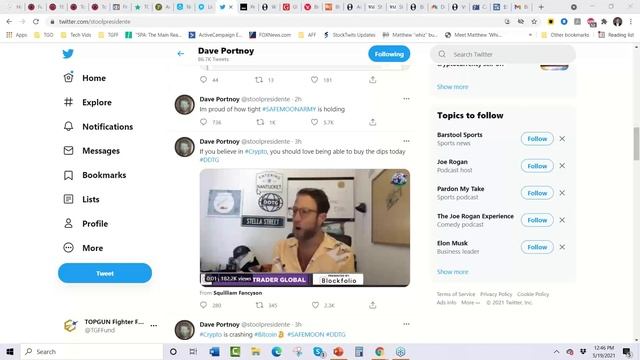Dismiss The Joe Rogan Experience topic
Image resolution: width=640 pixels, height=360 pixels.
(562, 220)
